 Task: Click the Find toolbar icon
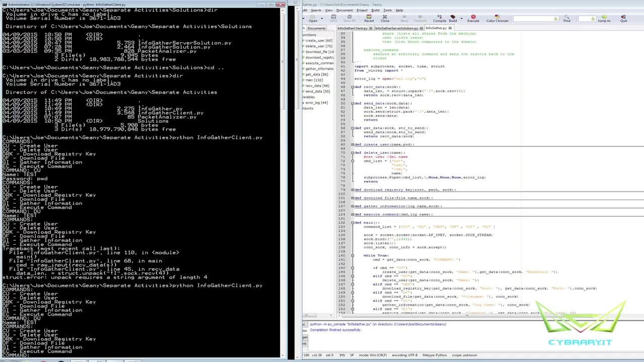pyautogui.click(x=567, y=19)
